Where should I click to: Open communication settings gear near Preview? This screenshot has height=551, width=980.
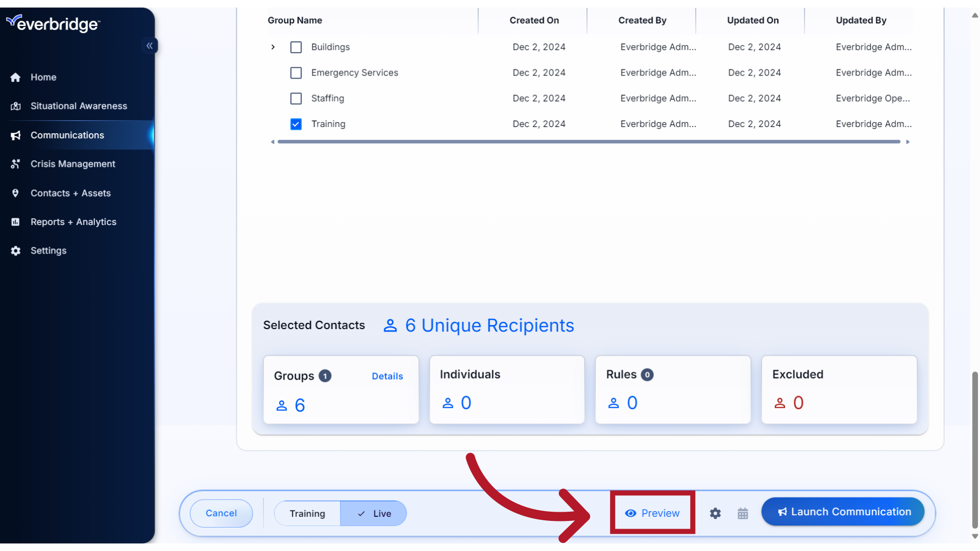715,513
